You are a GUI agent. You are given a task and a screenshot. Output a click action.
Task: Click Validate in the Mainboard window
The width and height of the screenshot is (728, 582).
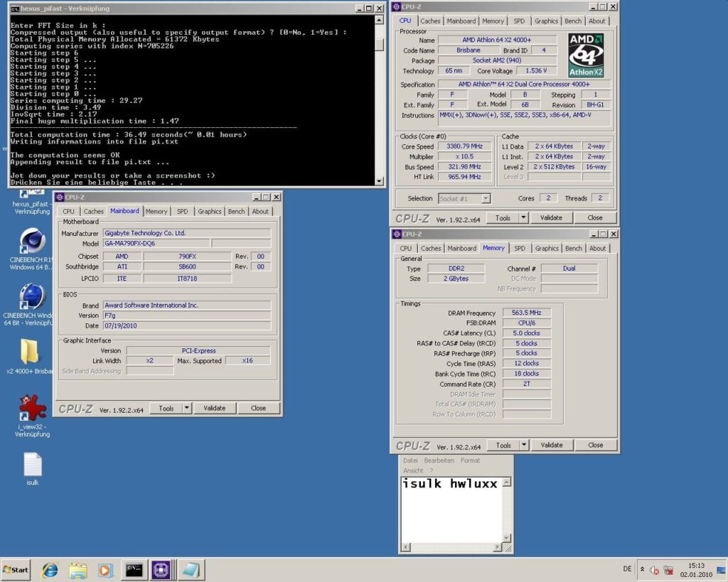(214, 408)
